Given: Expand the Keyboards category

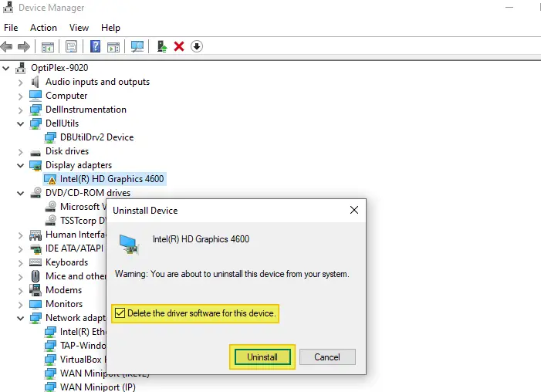Looking at the screenshot, I should pos(20,263).
